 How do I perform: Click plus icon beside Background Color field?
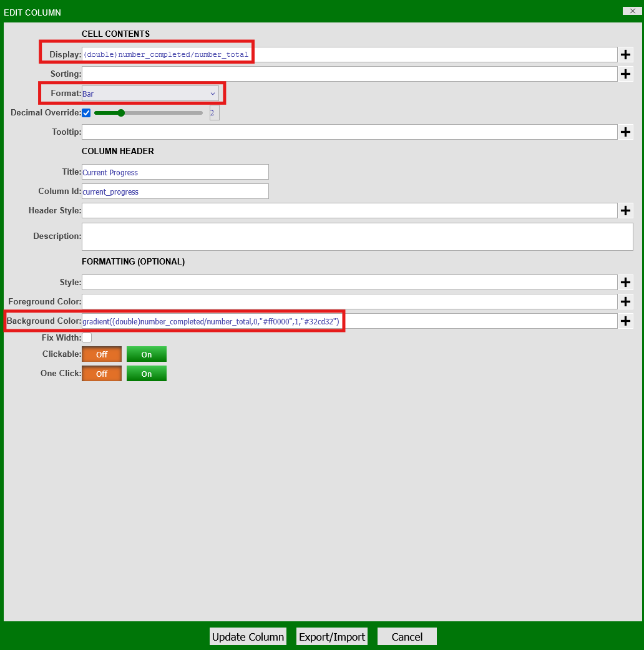626,321
